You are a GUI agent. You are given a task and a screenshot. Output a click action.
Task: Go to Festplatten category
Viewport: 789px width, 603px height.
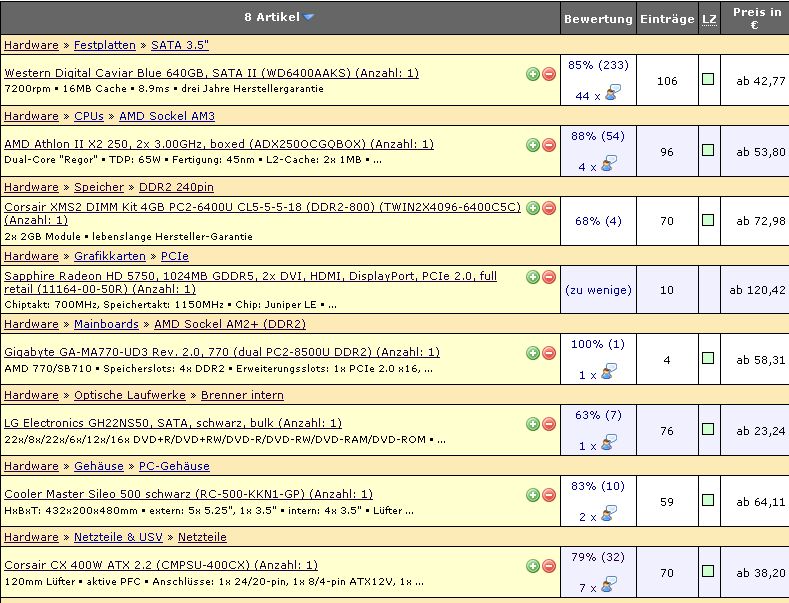105,45
